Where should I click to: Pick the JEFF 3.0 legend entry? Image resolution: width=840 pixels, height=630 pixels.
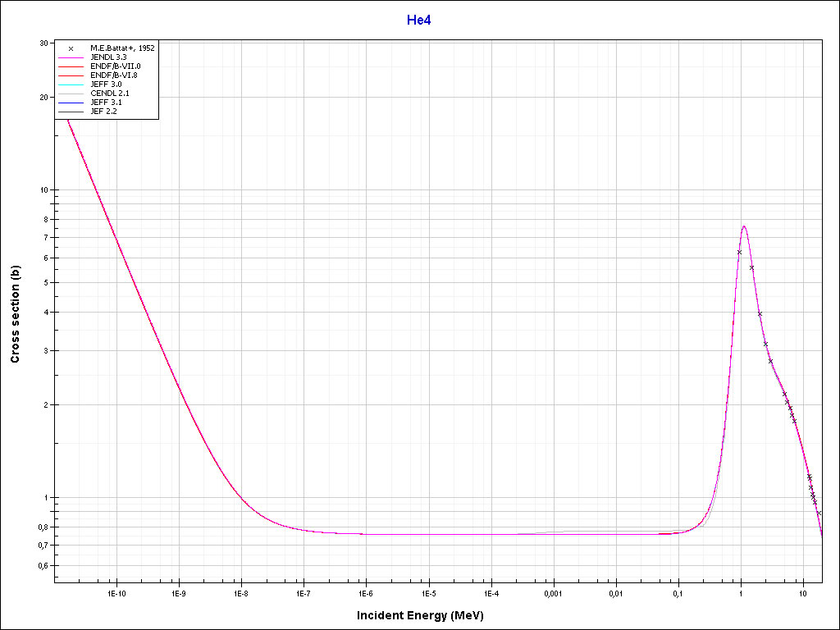(x=106, y=84)
